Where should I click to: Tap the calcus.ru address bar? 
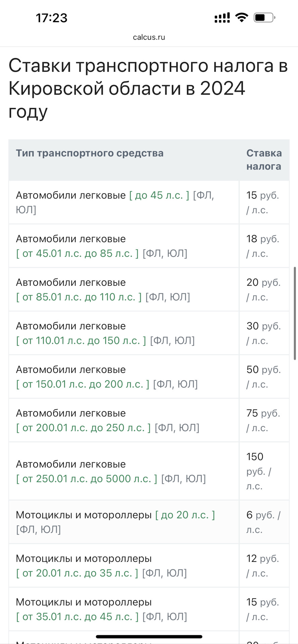point(149,37)
